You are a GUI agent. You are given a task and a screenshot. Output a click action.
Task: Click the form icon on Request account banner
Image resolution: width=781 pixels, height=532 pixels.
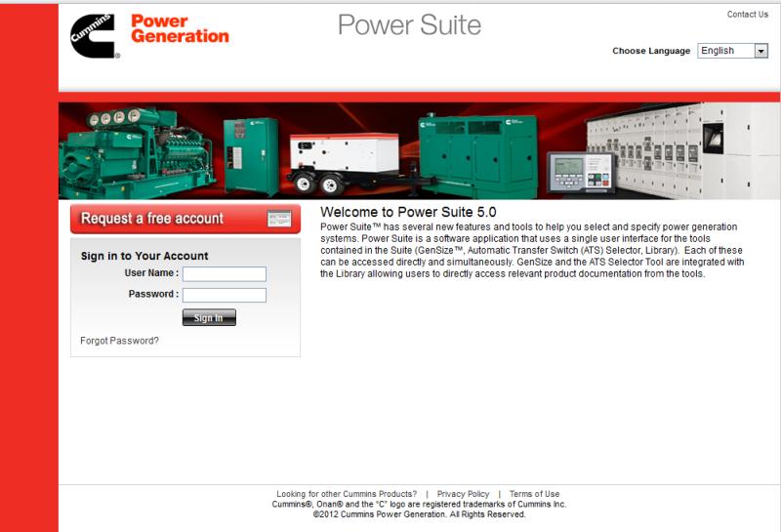[x=279, y=219]
